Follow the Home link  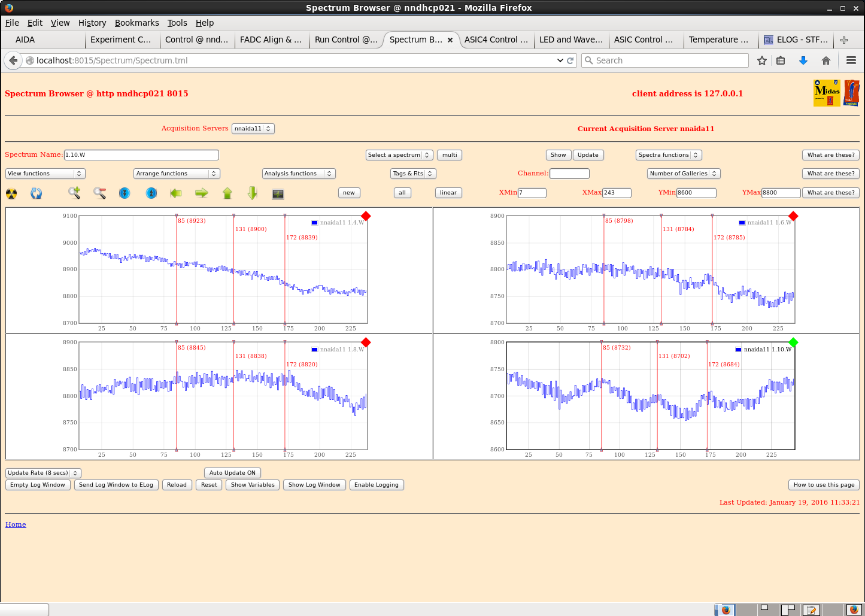[16, 524]
